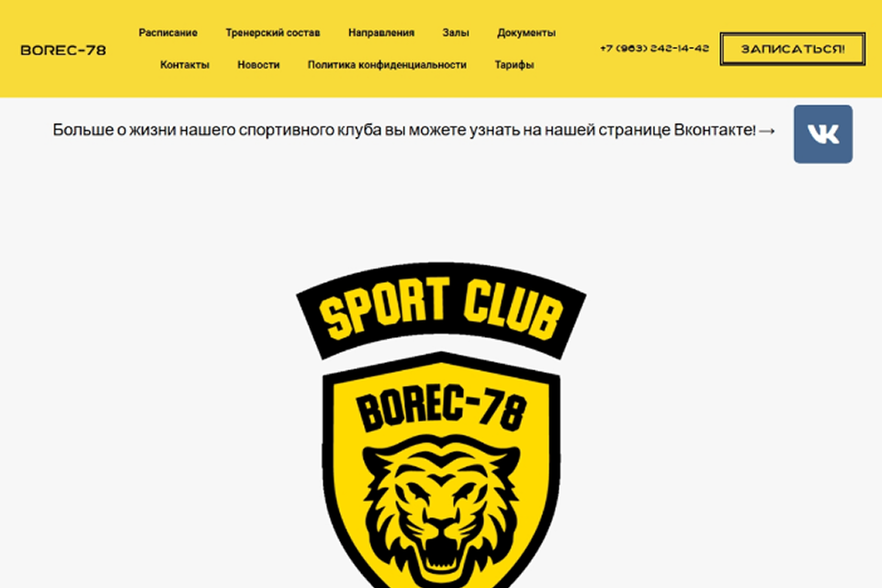View the Тарифы page
The height and width of the screenshot is (588, 882).
[514, 64]
